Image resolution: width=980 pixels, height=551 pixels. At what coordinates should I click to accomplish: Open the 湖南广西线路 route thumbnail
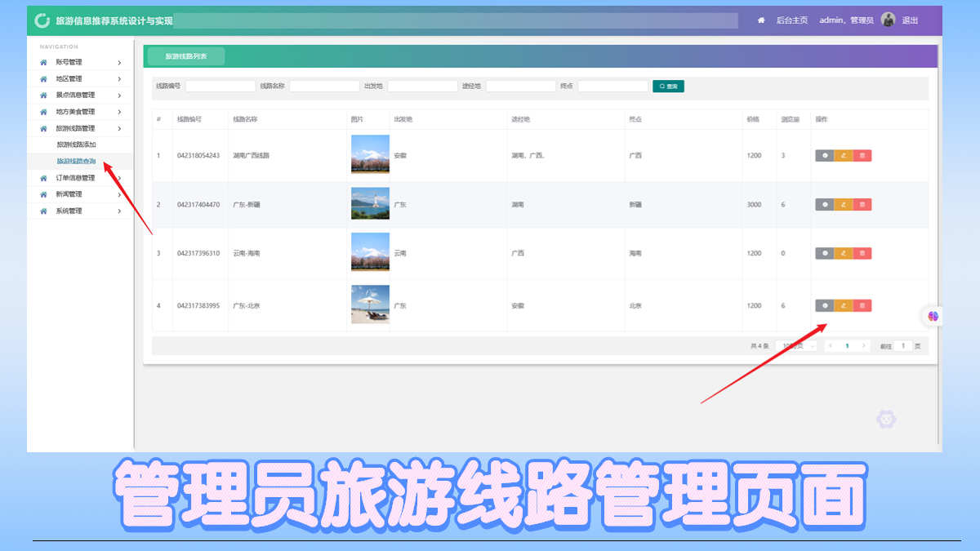(x=370, y=154)
